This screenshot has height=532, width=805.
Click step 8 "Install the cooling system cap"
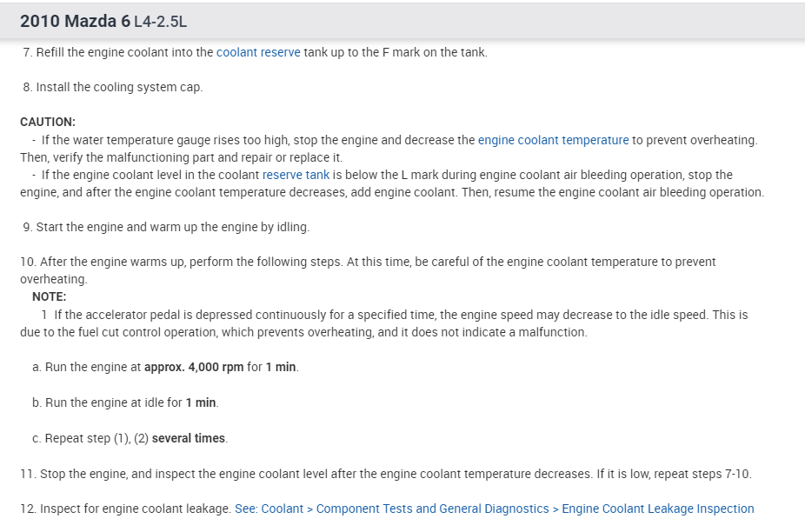[118, 87]
